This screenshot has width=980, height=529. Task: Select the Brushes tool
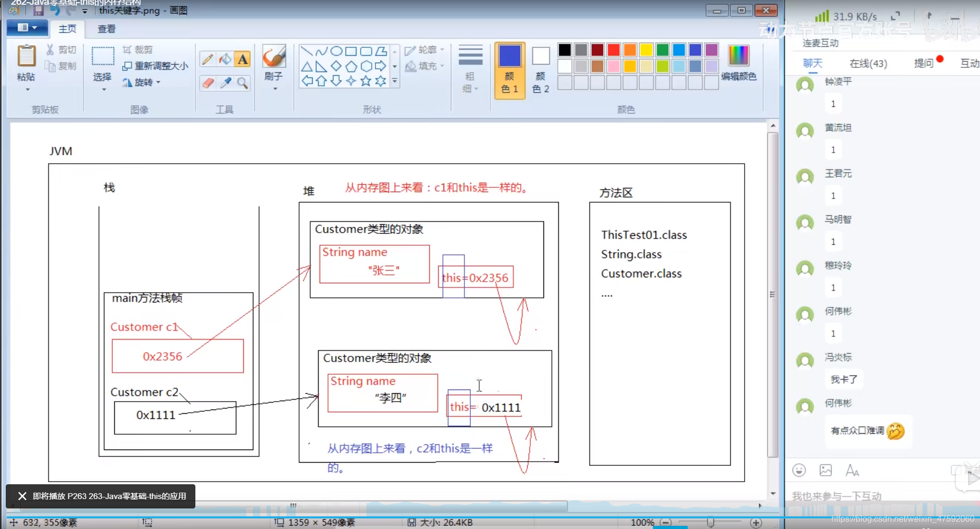(274, 56)
